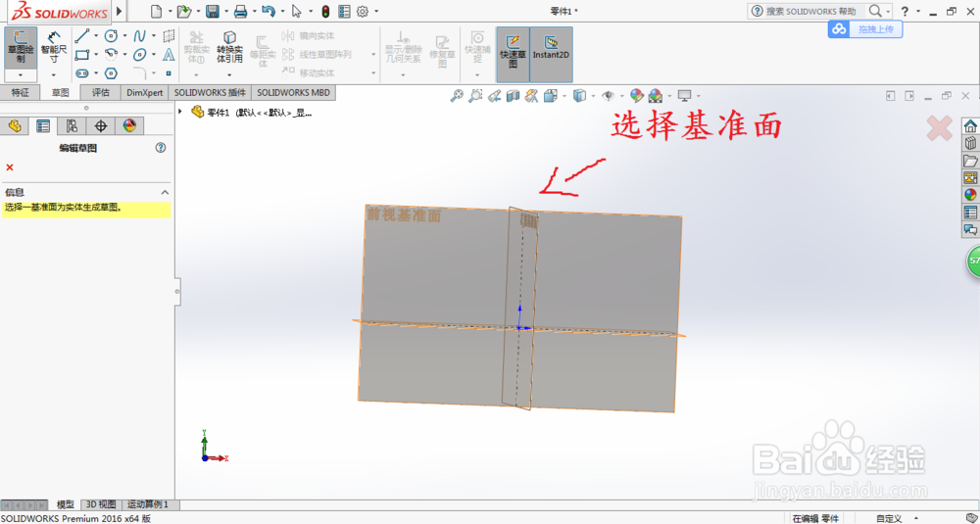Viewport: 980px width, 524px height.
Task: Open the Line tool dropdown arrow
Action: pos(96,36)
